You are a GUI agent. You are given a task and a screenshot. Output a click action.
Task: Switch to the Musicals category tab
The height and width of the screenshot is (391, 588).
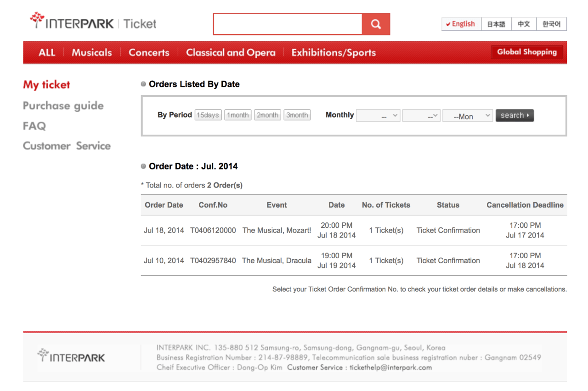click(91, 52)
